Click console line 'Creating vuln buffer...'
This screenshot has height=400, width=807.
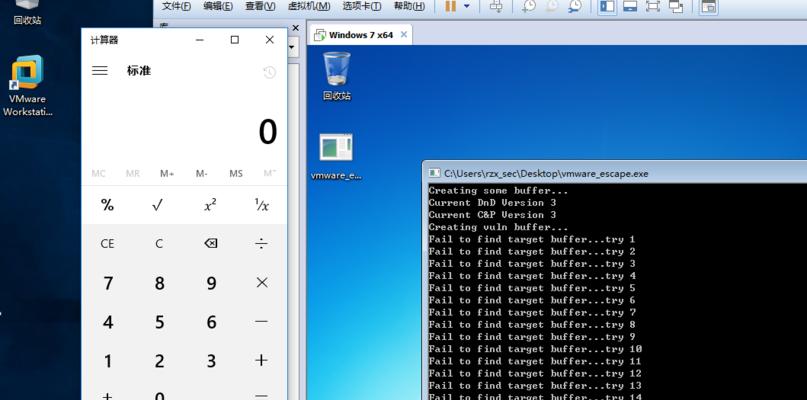tap(498, 227)
